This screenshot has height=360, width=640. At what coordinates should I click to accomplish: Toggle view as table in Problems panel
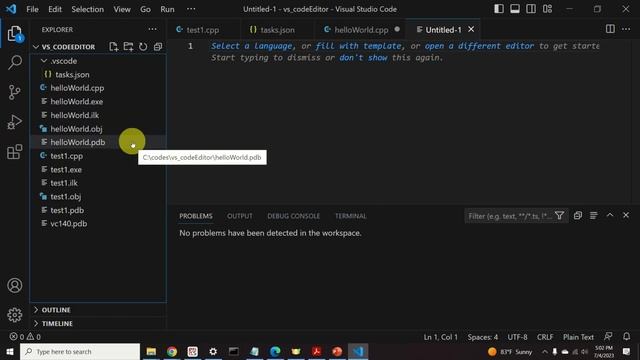tap(593, 216)
